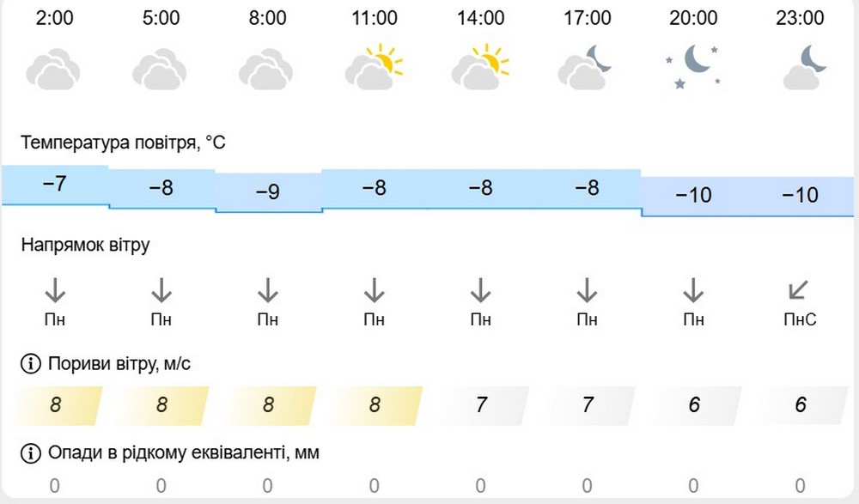
Task: Click the partly sunny icon at 11:00
Action: click(x=374, y=67)
